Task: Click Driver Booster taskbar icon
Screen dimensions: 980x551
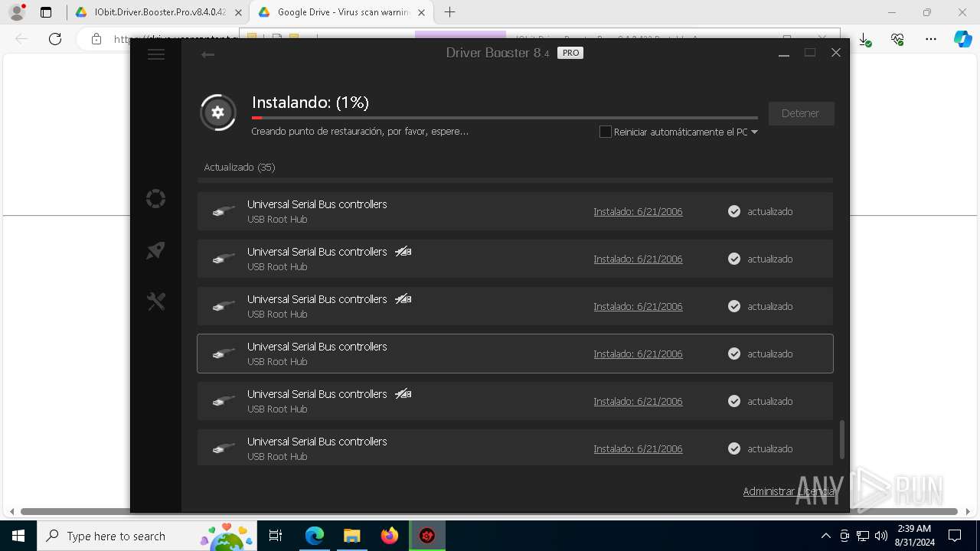Action: (x=427, y=536)
